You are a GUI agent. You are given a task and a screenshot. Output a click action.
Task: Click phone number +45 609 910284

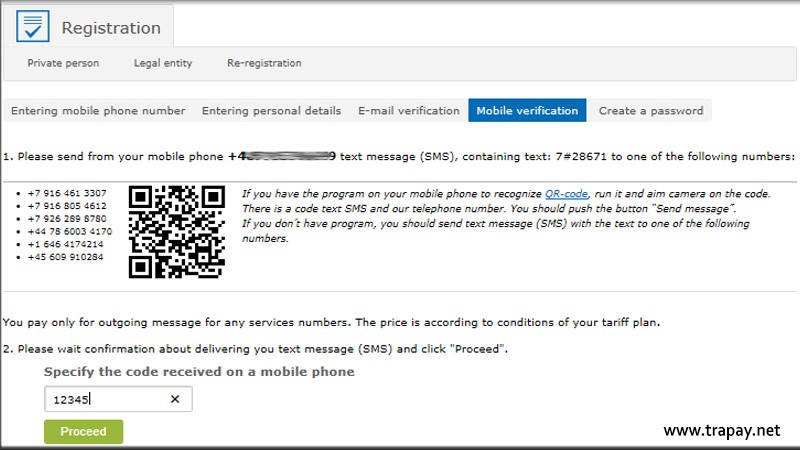tap(68, 257)
